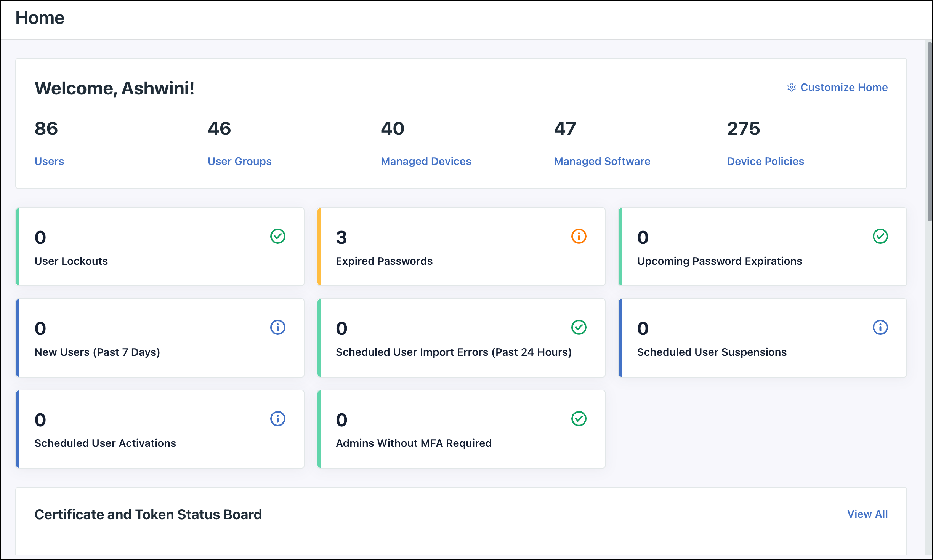The width and height of the screenshot is (933, 560).
Task: Click check icon on Admins Without MFA Required
Action: [x=579, y=418]
